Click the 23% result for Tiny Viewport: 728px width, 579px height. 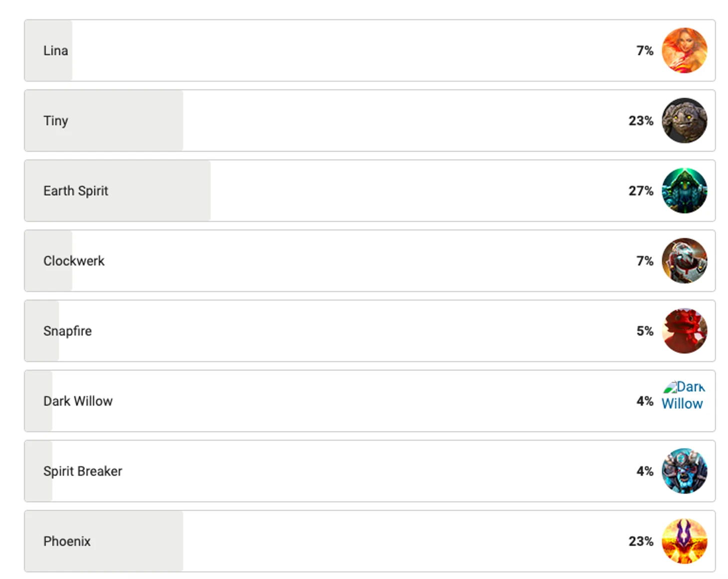point(641,121)
